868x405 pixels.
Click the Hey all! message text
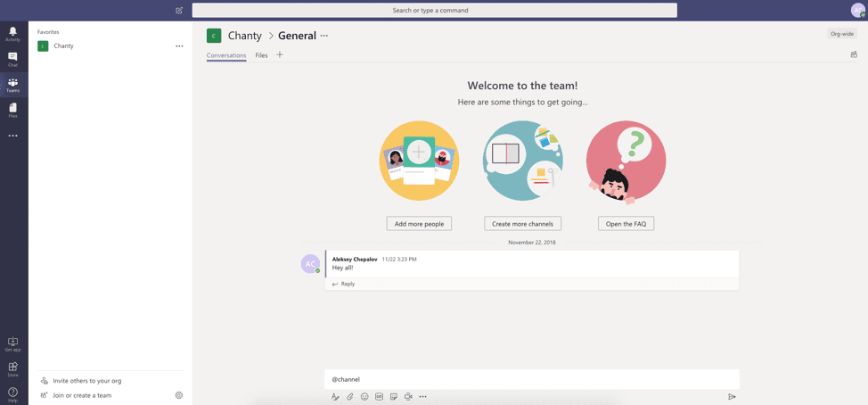[x=343, y=268]
